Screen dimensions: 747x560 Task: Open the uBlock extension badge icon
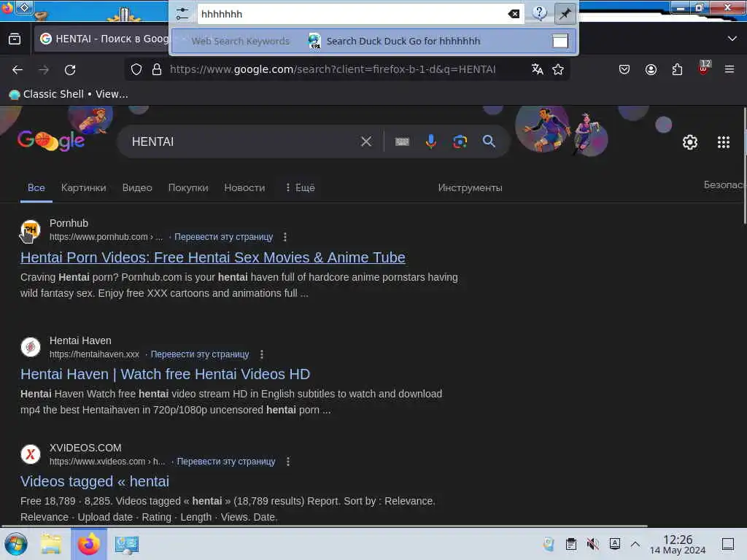[704, 68]
